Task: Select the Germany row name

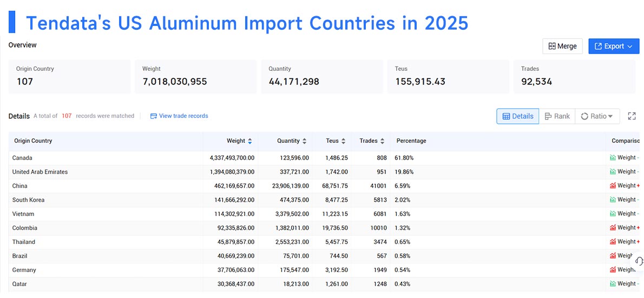Action: tap(24, 270)
